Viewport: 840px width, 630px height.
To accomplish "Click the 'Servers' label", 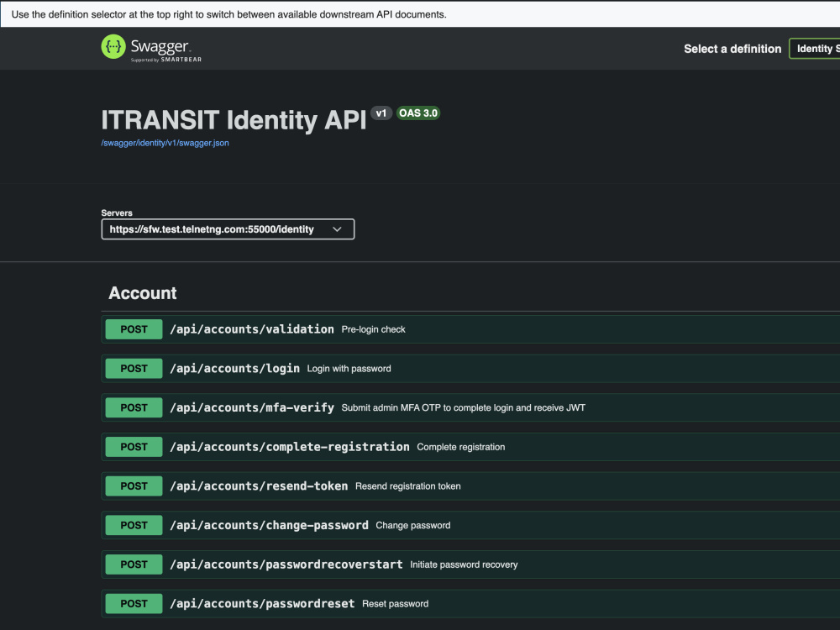I will pyautogui.click(x=117, y=213).
